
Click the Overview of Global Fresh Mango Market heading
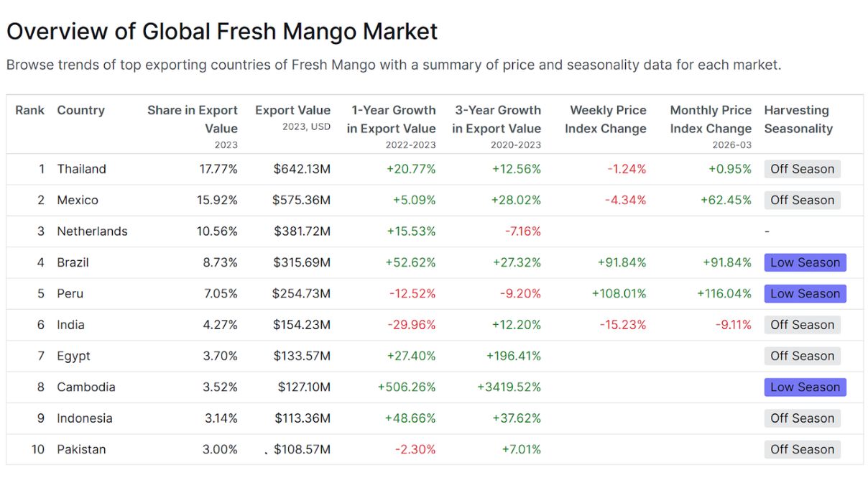click(x=221, y=32)
